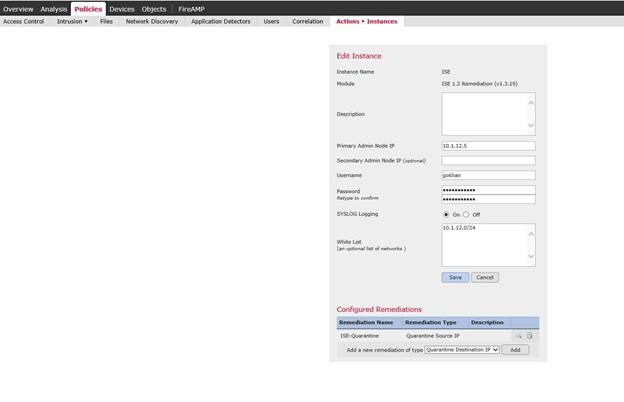This screenshot has width=624, height=402.
Task: Select the Policies tab
Action: tap(88, 9)
